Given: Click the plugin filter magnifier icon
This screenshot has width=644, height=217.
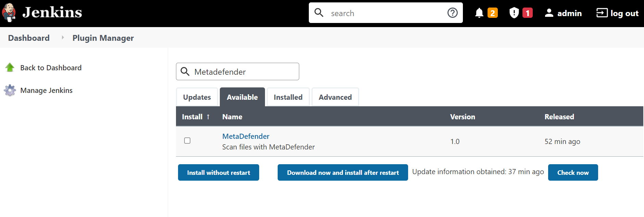Looking at the screenshot, I should tap(185, 71).
